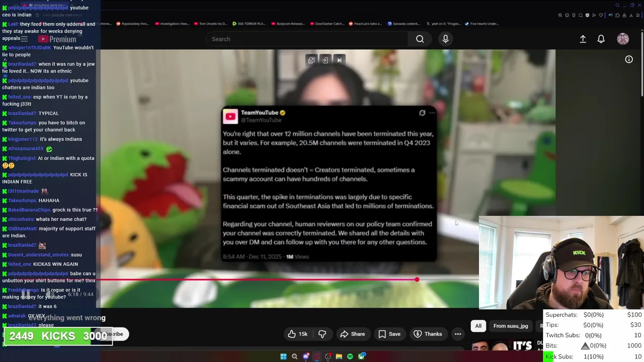Open 'ISIS TERROR PLO...' bookmark
Image resolution: width=644 pixels, height=362 pixels.
pyautogui.click(x=249, y=24)
